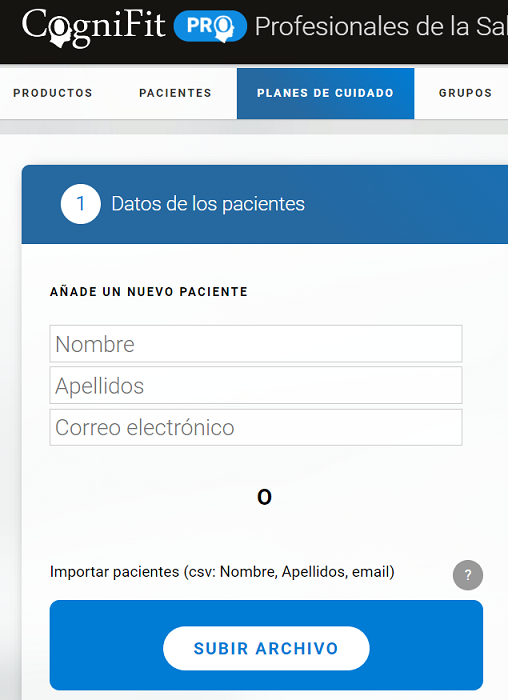Click the O separator between options
The height and width of the screenshot is (700, 508).
(x=264, y=497)
